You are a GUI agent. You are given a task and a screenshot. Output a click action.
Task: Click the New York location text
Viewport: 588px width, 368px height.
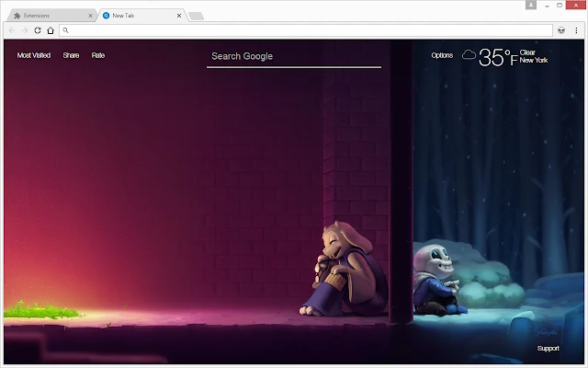[x=533, y=60]
